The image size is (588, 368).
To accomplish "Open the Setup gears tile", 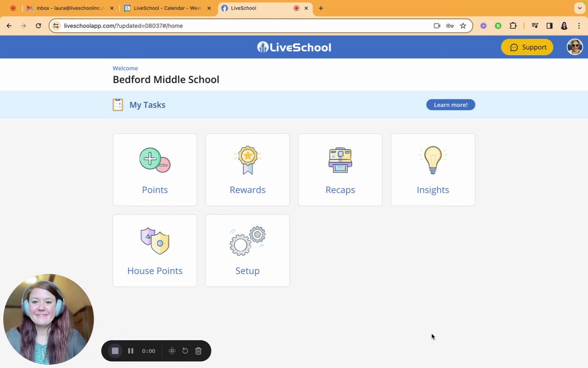I will 248,251.
